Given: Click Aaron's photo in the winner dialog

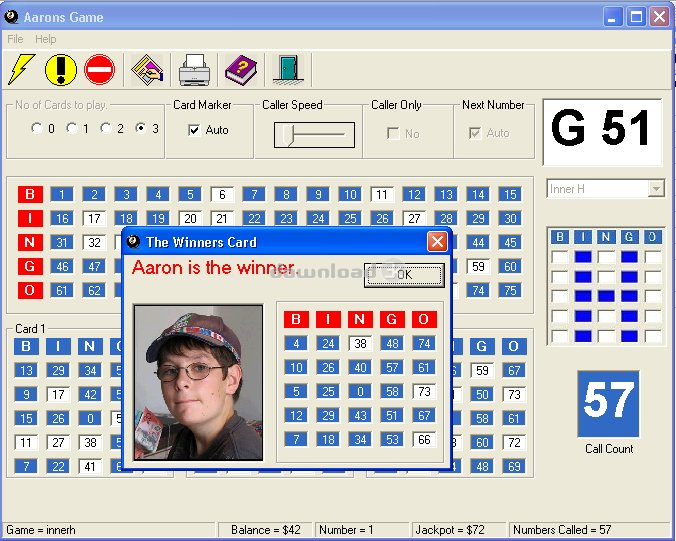Looking at the screenshot, I should (x=198, y=382).
